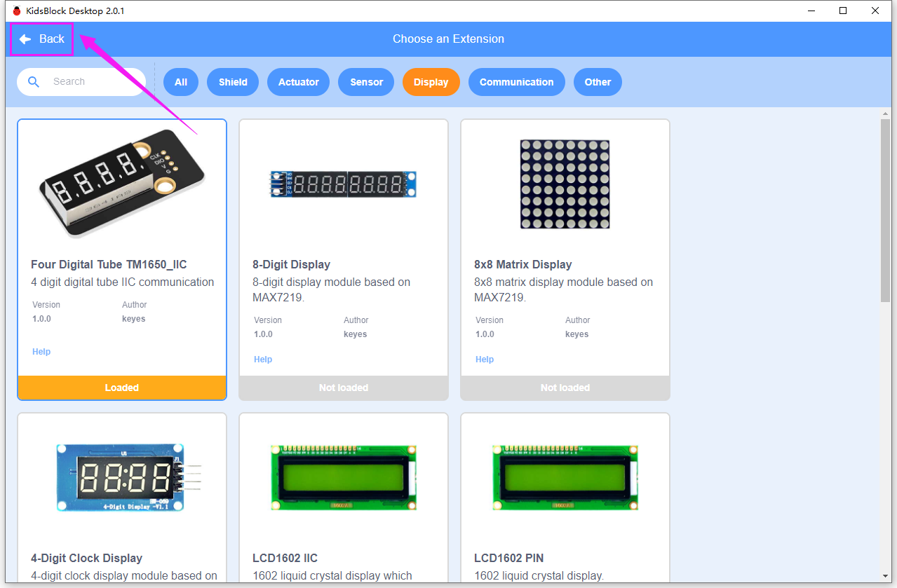Click the 8x8 Matrix Display title
The height and width of the screenshot is (588, 897).
pos(522,265)
